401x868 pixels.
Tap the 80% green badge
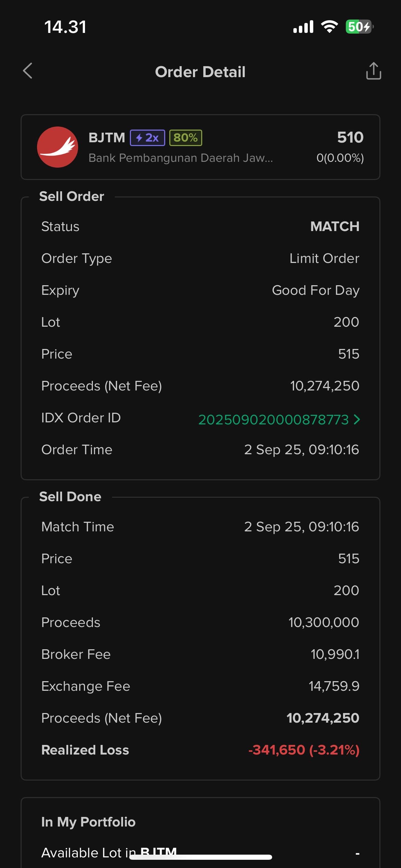tap(185, 138)
